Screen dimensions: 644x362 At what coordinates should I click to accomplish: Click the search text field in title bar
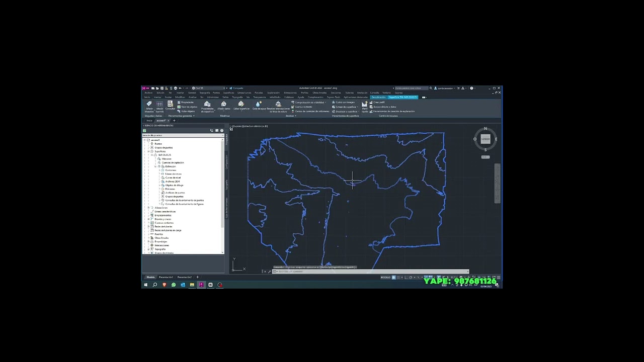pyautogui.click(x=412, y=88)
